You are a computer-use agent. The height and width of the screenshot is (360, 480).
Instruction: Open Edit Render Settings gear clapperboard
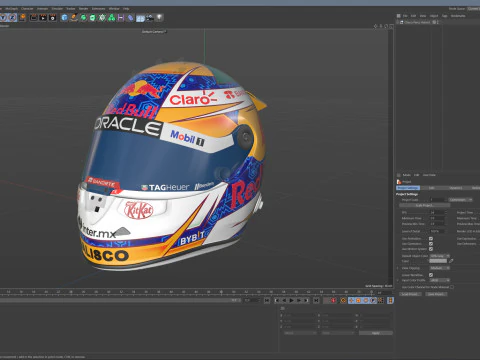point(53,17)
